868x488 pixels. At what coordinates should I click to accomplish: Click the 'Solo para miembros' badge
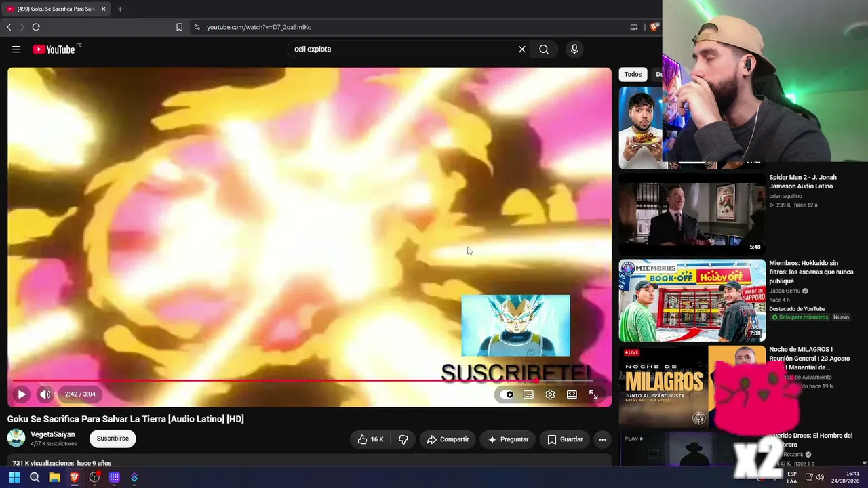800,317
